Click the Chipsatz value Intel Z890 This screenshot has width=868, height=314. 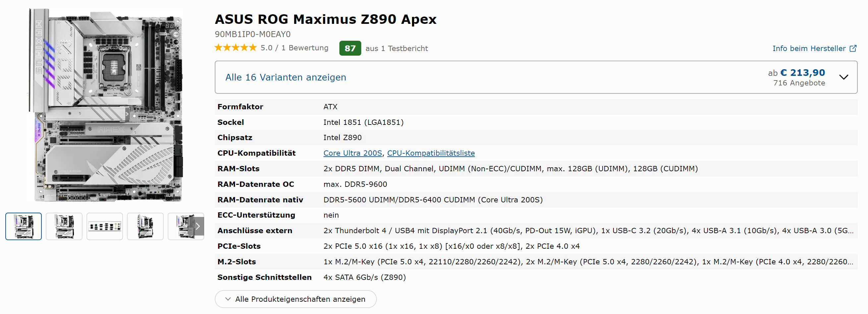[x=342, y=137]
